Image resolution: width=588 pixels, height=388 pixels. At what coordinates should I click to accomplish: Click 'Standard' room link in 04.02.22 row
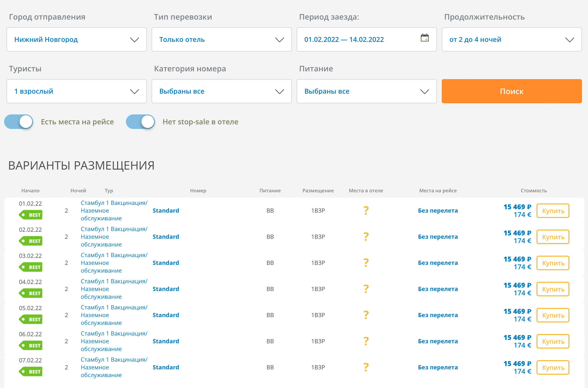pyautogui.click(x=166, y=289)
